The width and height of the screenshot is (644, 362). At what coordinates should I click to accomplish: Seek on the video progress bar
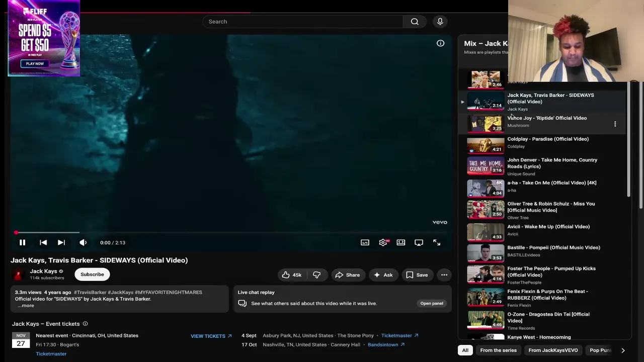(x=231, y=233)
